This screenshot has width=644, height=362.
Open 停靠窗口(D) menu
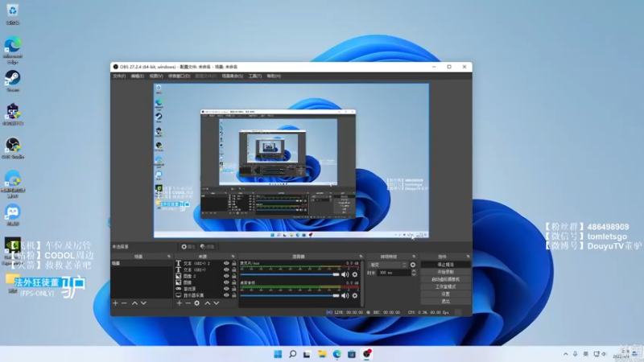tap(179, 76)
